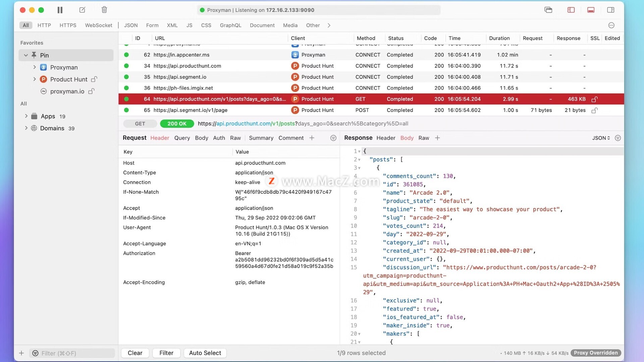Screen dimensions: 644x362
Task: Click the unlock icon beside proxyman.io
Action: pyautogui.click(x=91, y=91)
